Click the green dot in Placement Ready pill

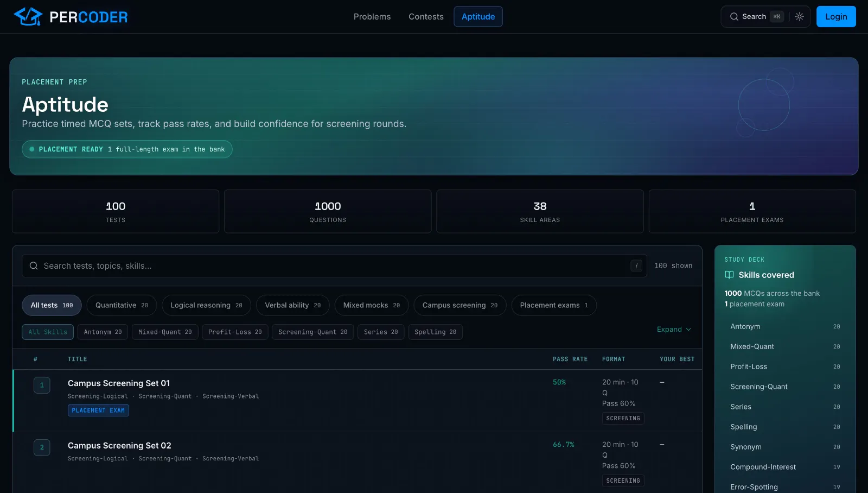(x=32, y=149)
